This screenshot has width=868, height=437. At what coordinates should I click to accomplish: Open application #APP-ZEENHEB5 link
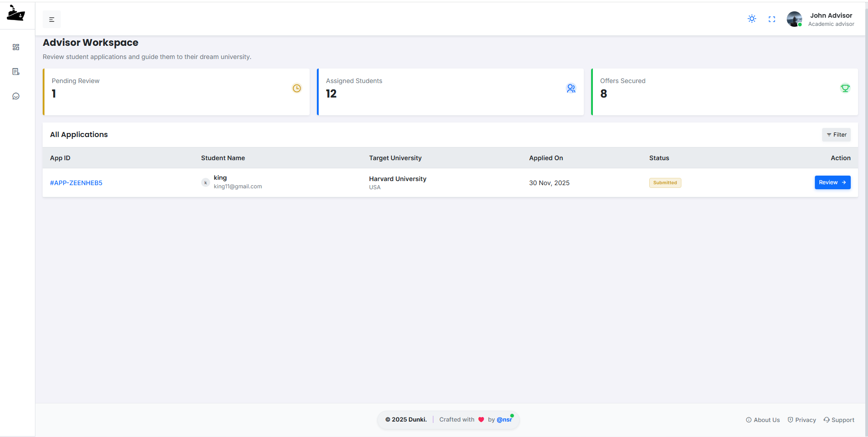[x=76, y=183]
